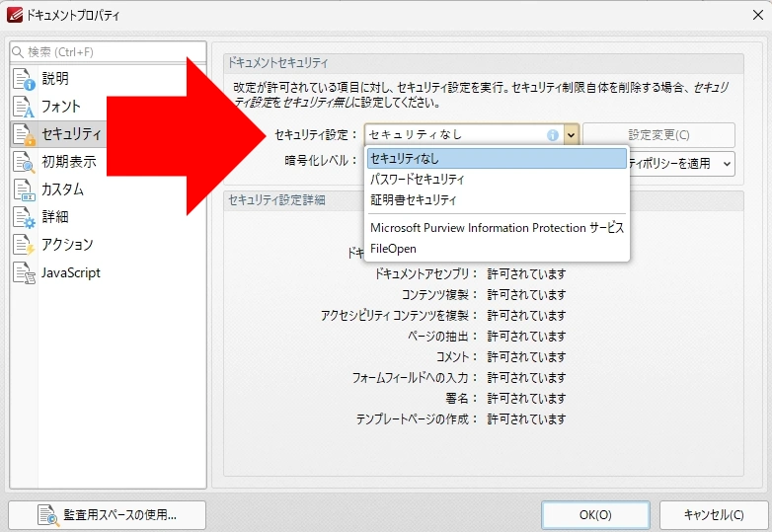
Task: Click the テンプレートページの作成 permission value
Action: [526, 418]
